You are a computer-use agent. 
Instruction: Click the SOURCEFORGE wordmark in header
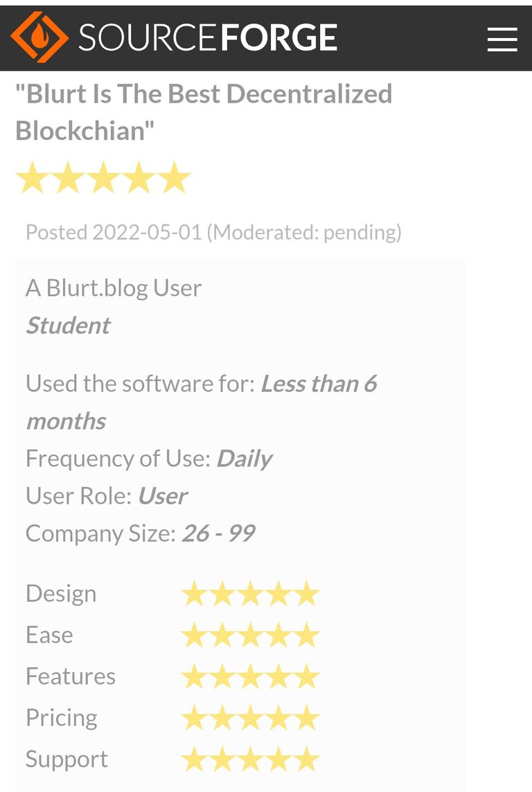pyautogui.click(x=208, y=37)
